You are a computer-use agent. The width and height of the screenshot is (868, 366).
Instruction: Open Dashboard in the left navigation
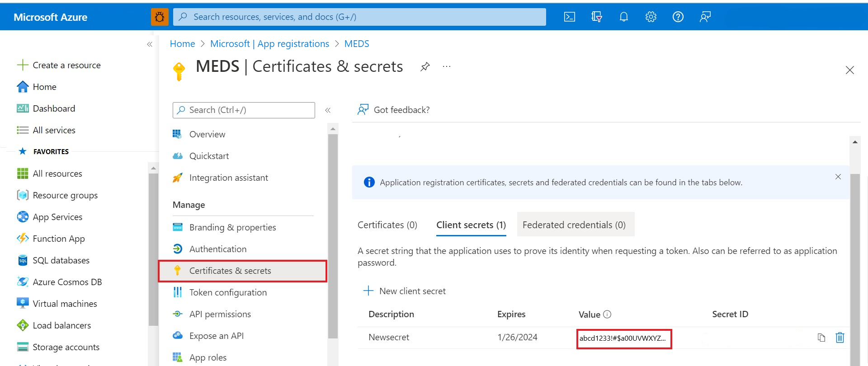click(46, 108)
